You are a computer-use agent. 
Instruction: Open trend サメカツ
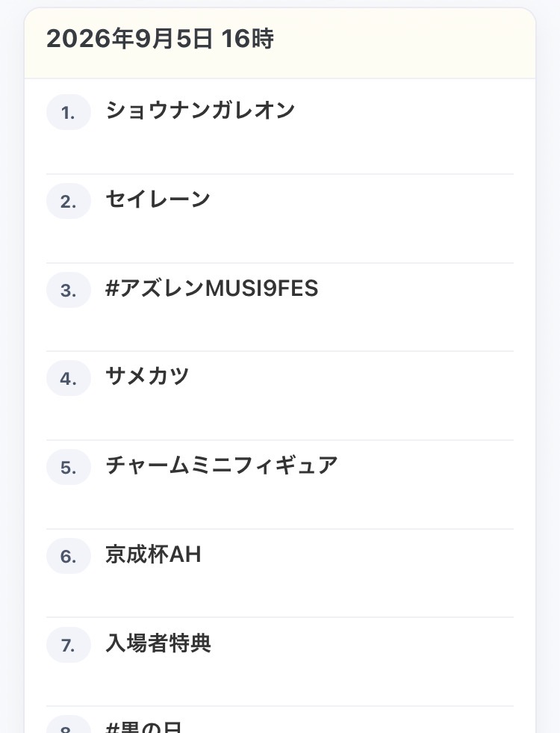(147, 377)
